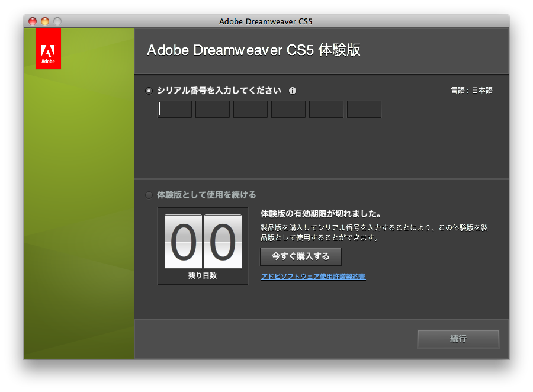
Task: Select the serial number entry radio button
Action: pyautogui.click(x=149, y=91)
